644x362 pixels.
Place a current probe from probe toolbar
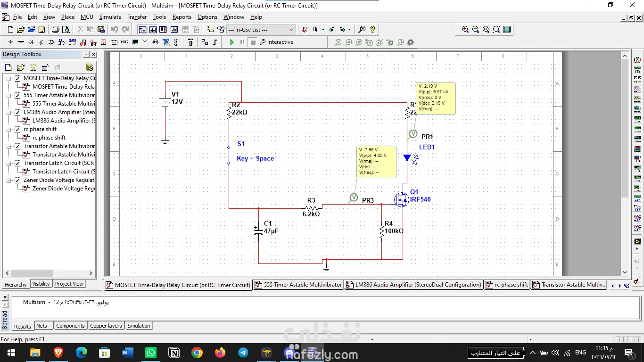(349, 42)
